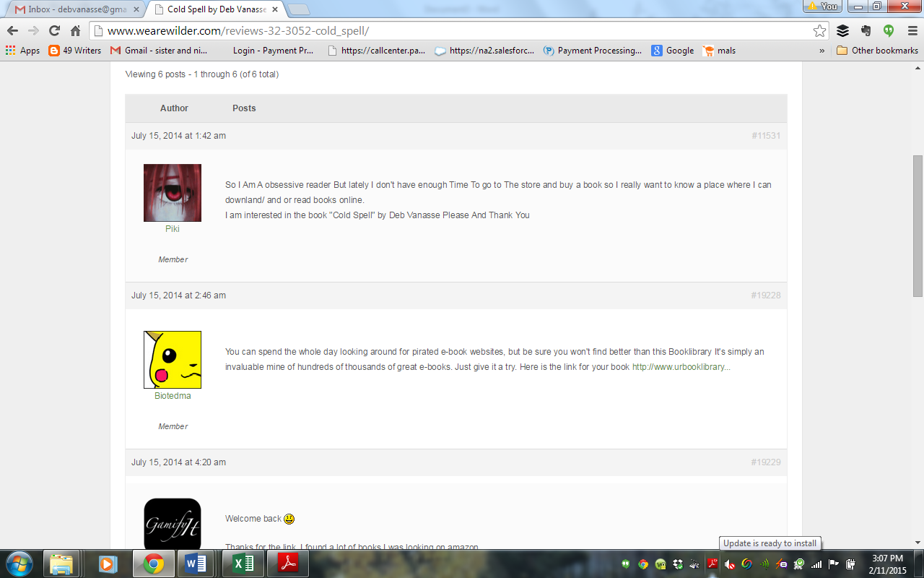Open the urbooklibrary link in the post
The height and width of the screenshot is (578, 924).
pos(681,367)
